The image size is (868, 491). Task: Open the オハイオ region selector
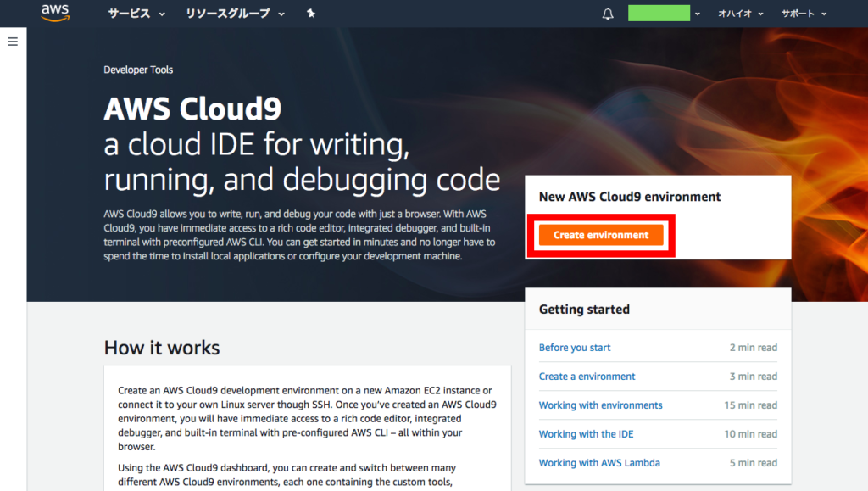point(740,14)
